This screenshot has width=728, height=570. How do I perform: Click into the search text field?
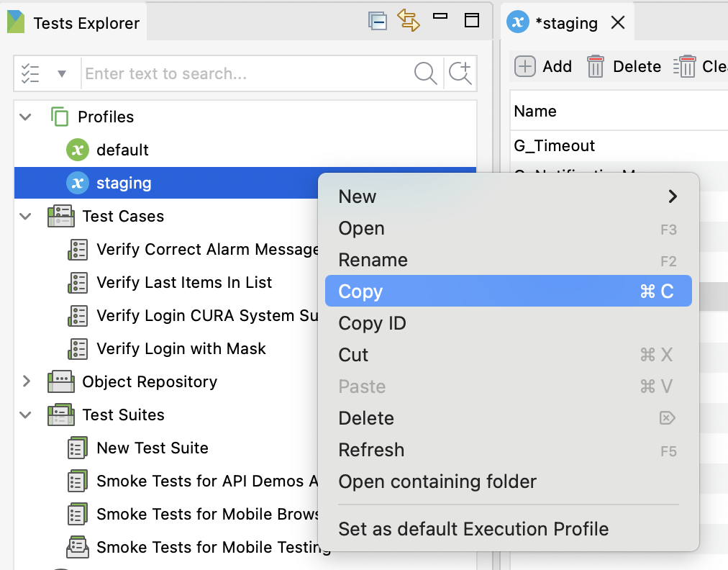[x=246, y=73]
